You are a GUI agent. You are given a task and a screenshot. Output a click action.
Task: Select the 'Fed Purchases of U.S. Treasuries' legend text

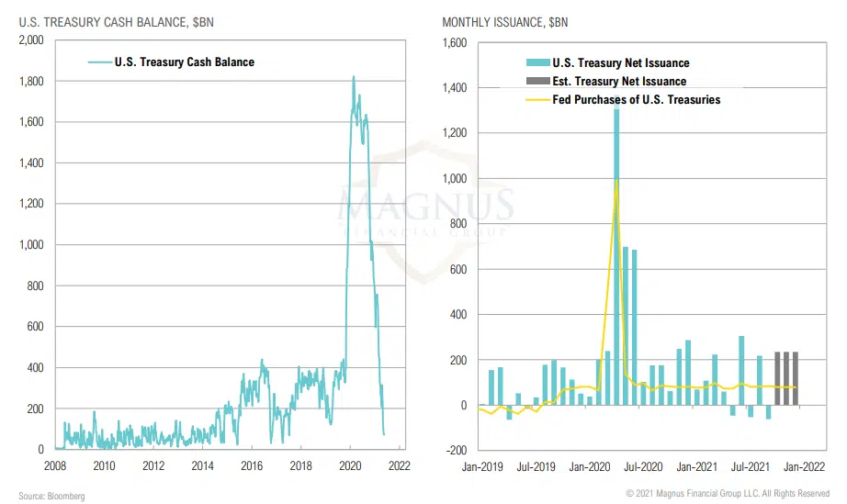pyautogui.click(x=636, y=99)
